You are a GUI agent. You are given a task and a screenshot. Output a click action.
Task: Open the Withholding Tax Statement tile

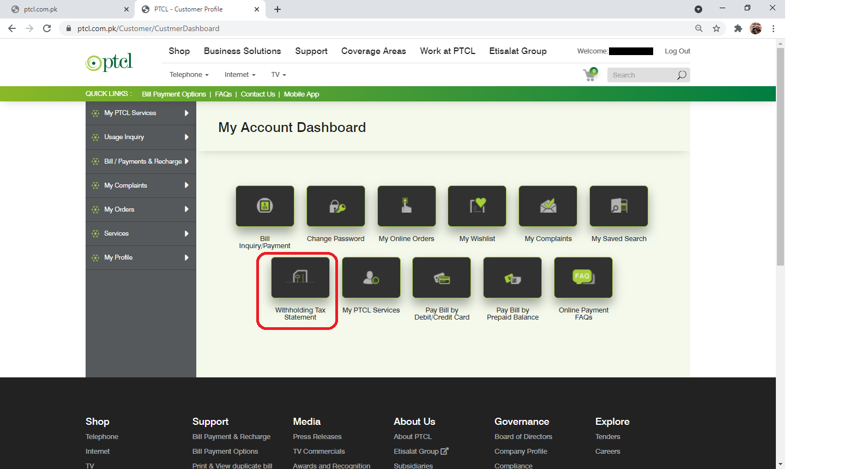[x=300, y=278]
